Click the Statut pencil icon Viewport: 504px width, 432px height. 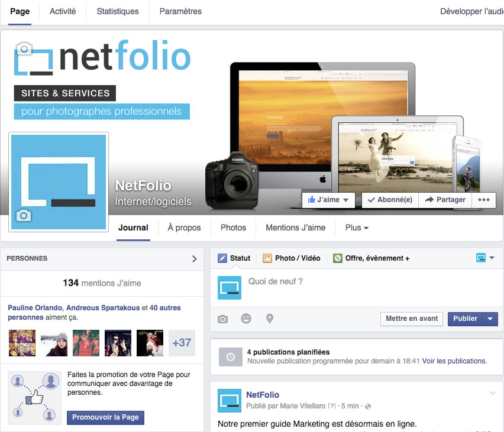pos(222,258)
